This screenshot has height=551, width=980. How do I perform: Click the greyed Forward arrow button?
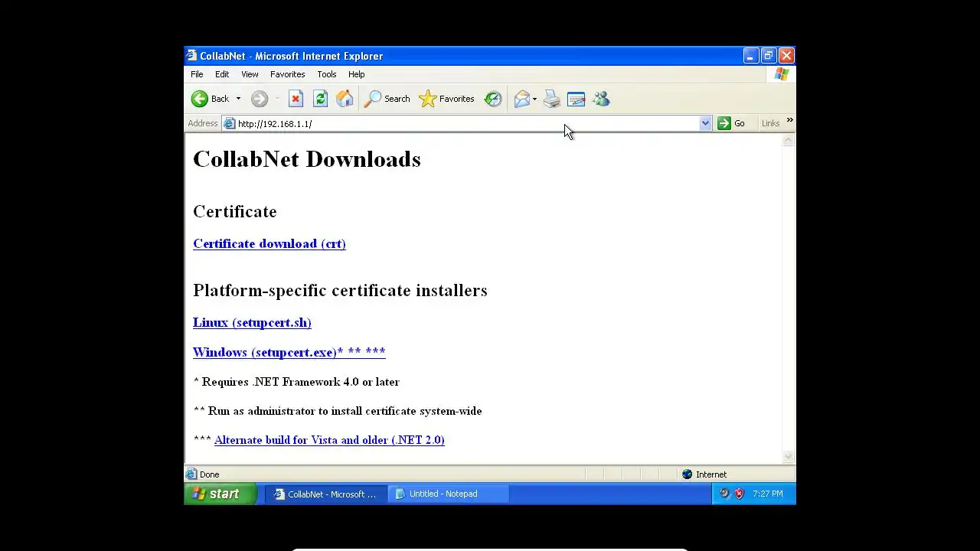point(260,99)
